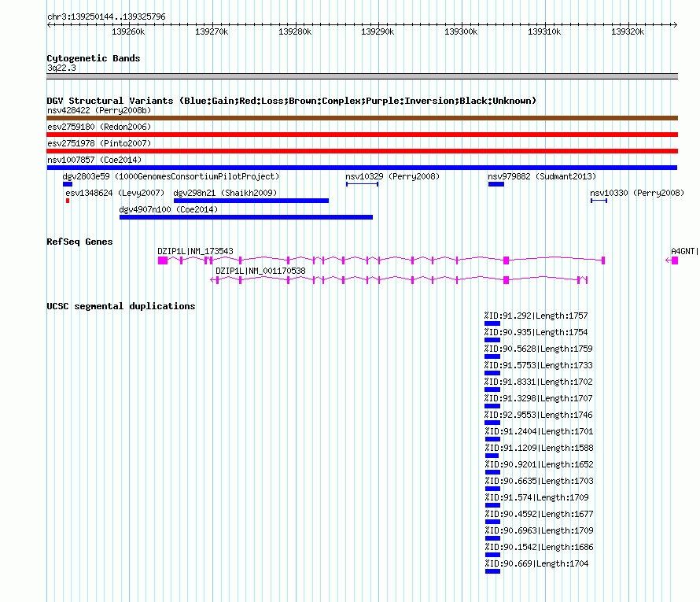Click the 139260k ruler tick label

pyautogui.click(x=128, y=31)
